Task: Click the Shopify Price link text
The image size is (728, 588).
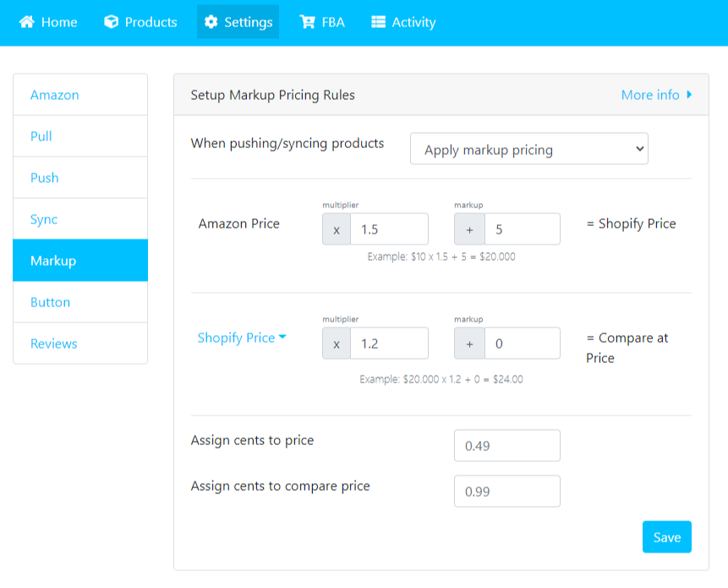Action: (236, 338)
